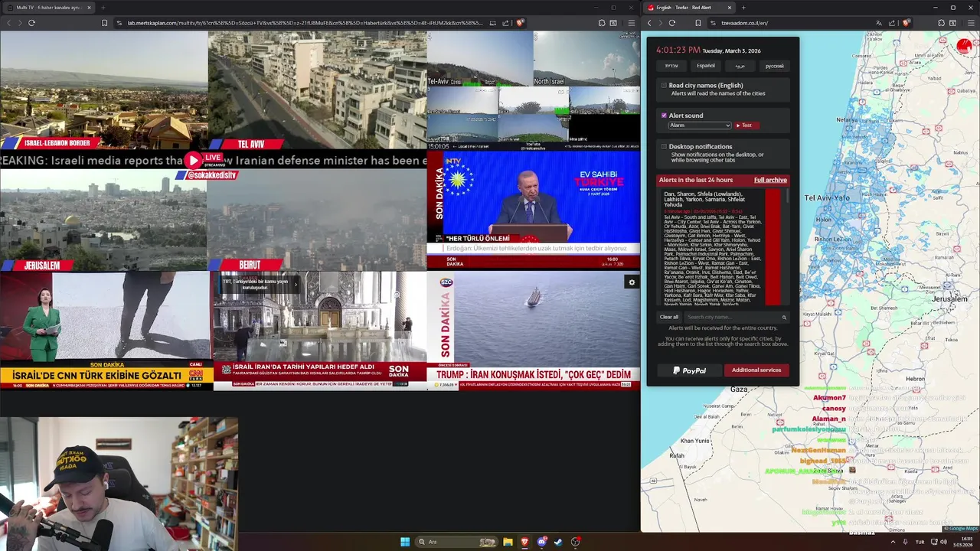This screenshot has height=551, width=980.
Task: Bookmark the Tzofar Red Alert page
Action: point(698,23)
